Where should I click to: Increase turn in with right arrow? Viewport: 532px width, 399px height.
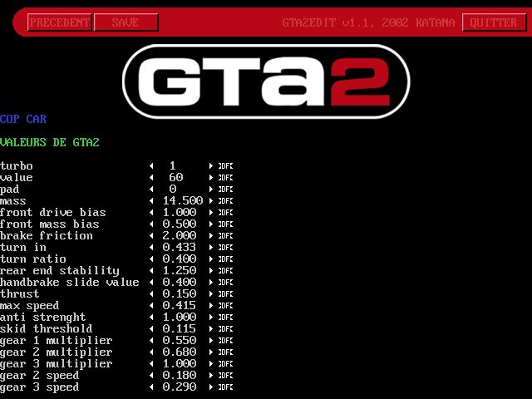210,248
